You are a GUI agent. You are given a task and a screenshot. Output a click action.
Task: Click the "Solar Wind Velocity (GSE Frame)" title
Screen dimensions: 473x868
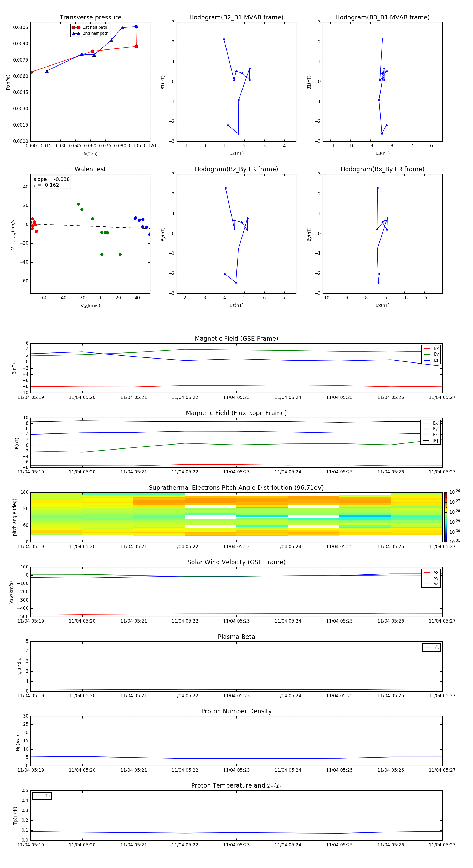[x=236, y=562]
